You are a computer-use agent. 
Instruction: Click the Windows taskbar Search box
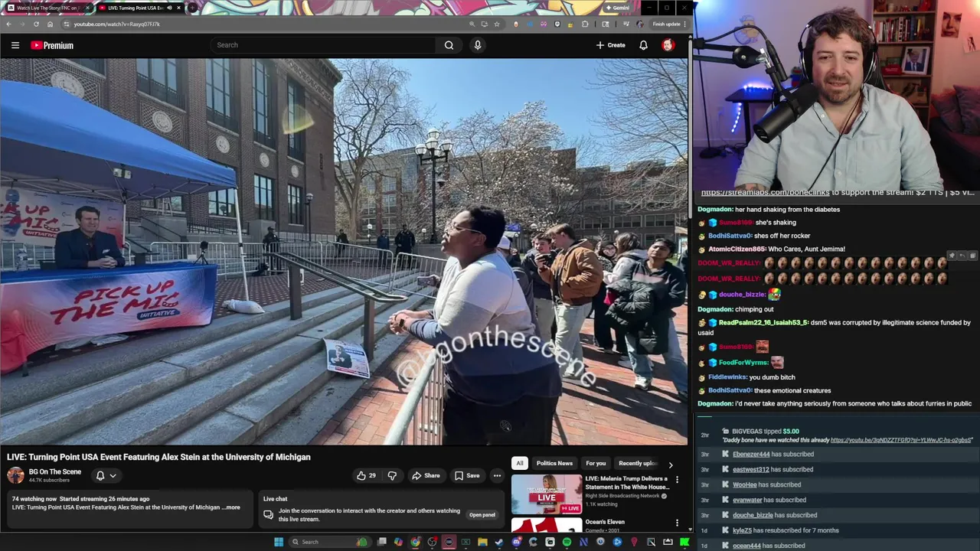pyautogui.click(x=330, y=542)
